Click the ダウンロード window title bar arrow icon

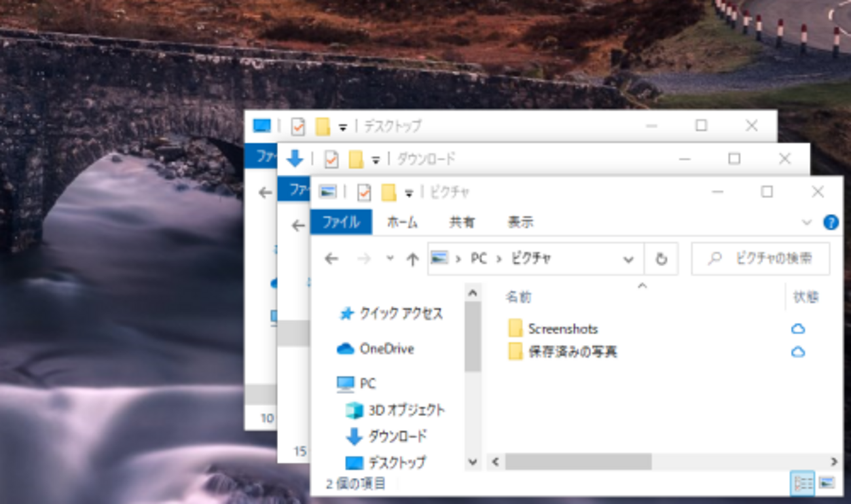tap(295, 158)
